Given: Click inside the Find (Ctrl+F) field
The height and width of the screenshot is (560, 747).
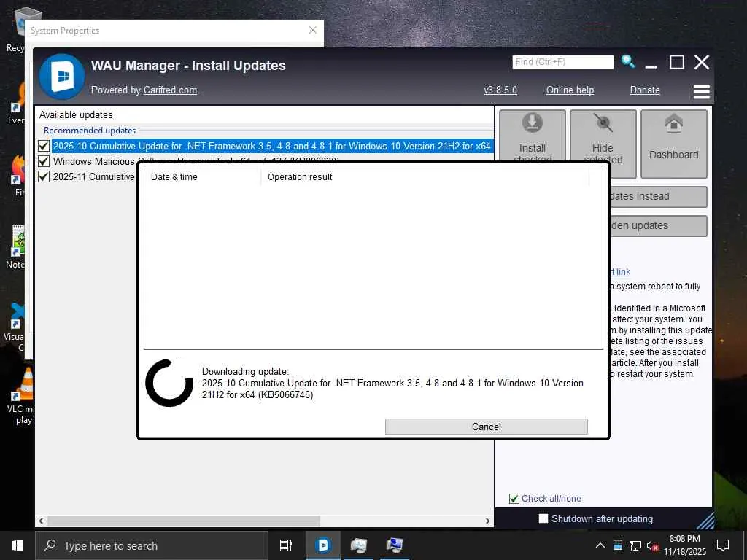Looking at the screenshot, I should [562, 62].
